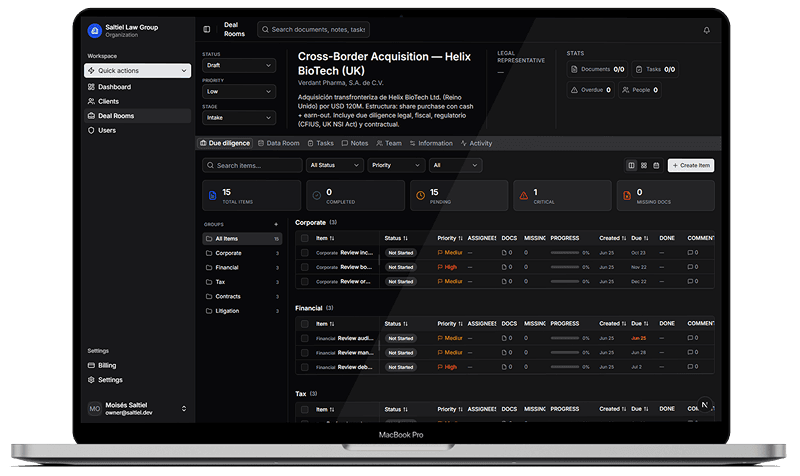The height and width of the screenshot is (476, 800).
Task: Expand the Moisés Saltiel account switcher
Action: [x=137, y=409]
